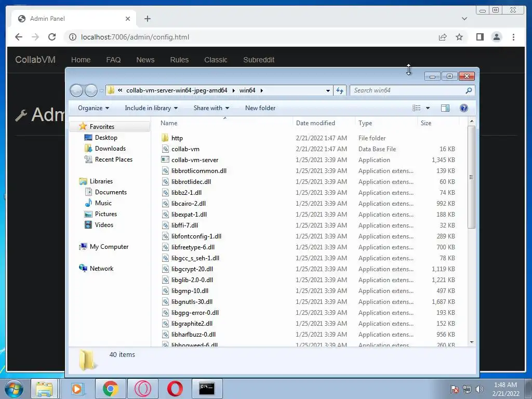Open a new Chrome tab with plus
This screenshot has width=532, height=399.
pyautogui.click(x=147, y=19)
